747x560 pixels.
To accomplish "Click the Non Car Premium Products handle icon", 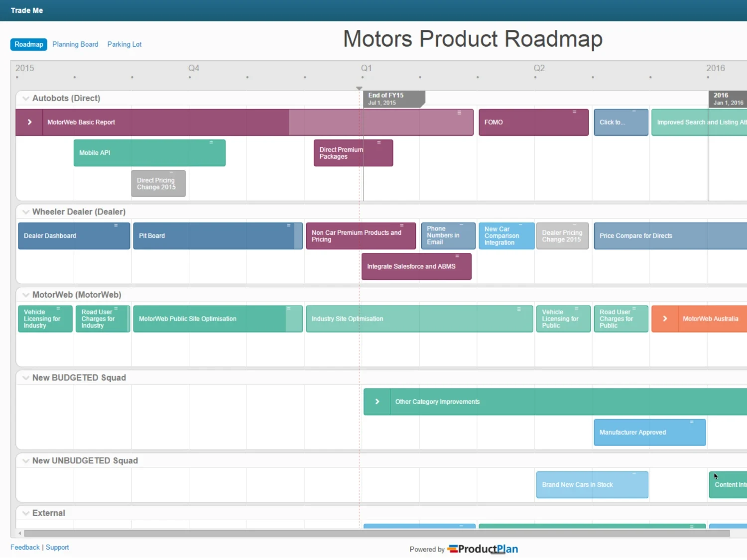I will (401, 225).
